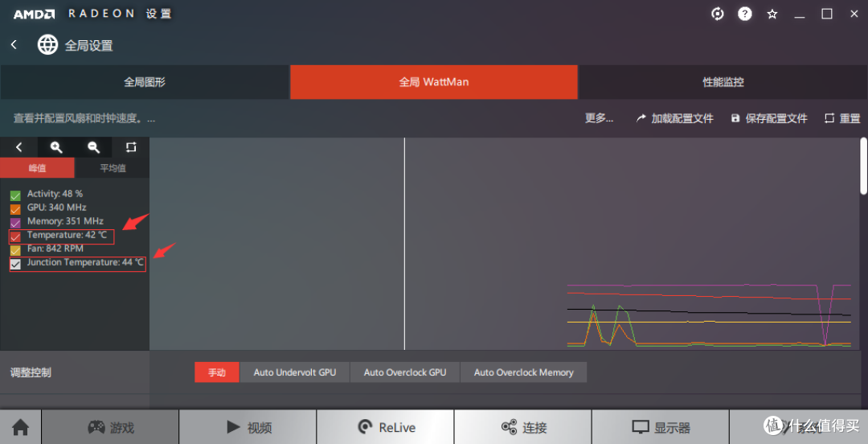
Task: Click the globe icon beside 全局设置
Action: tap(47, 45)
